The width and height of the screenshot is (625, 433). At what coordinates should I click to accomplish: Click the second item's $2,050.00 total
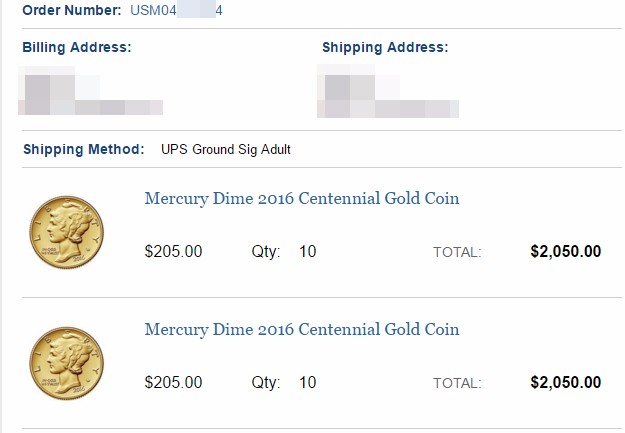[x=566, y=383]
